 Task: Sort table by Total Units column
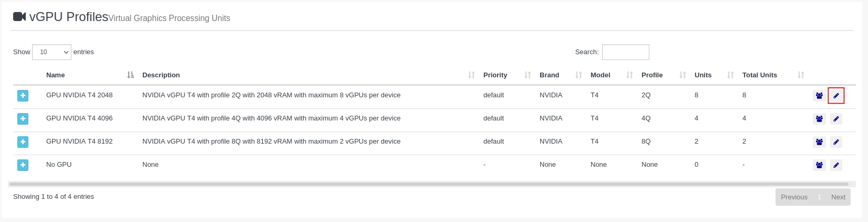click(x=760, y=75)
